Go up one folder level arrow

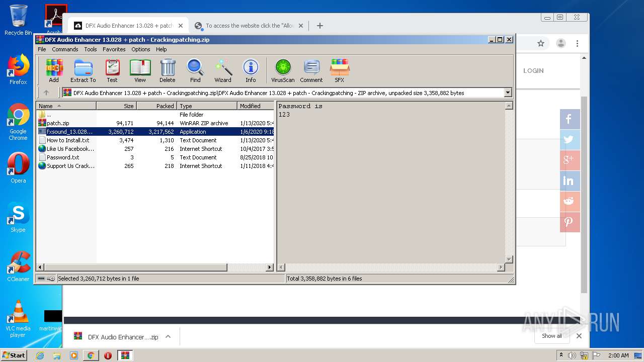click(x=46, y=93)
